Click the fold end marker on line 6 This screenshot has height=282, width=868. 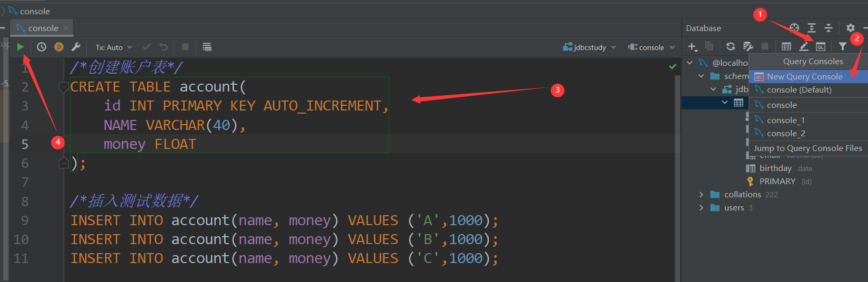64,163
